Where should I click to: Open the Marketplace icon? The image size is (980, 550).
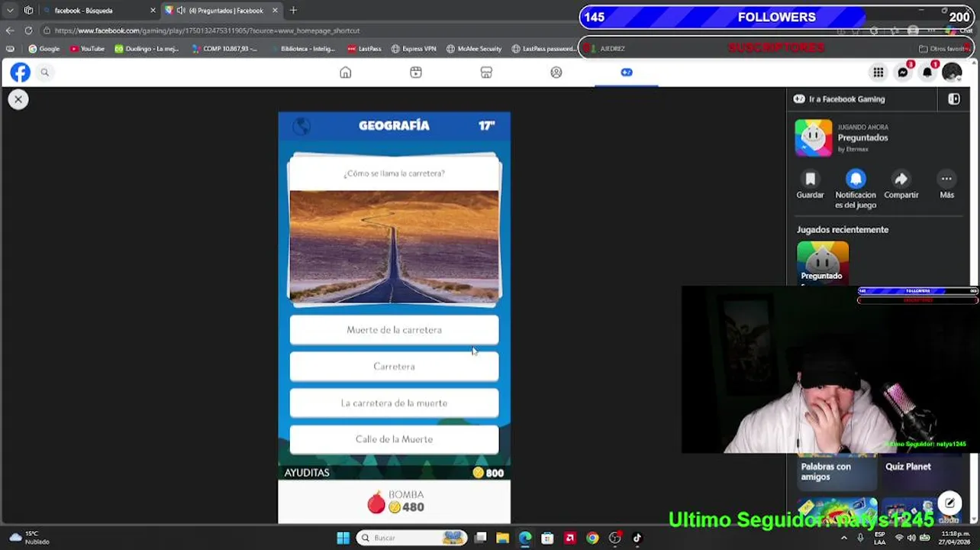pyautogui.click(x=486, y=73)
